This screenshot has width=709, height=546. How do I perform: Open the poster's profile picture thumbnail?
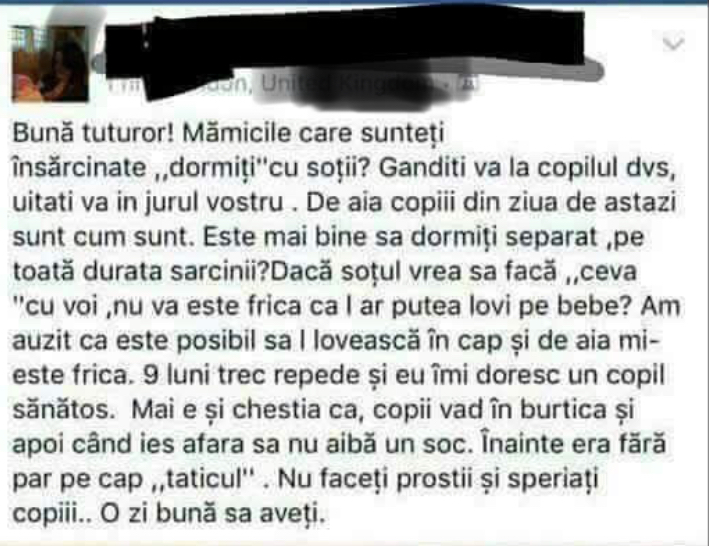click(x=50, y=63)
